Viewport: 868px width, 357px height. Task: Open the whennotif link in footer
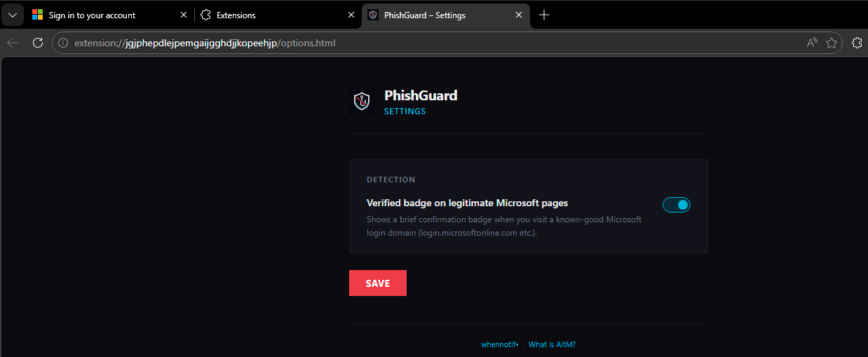click(x=500, y=344)
